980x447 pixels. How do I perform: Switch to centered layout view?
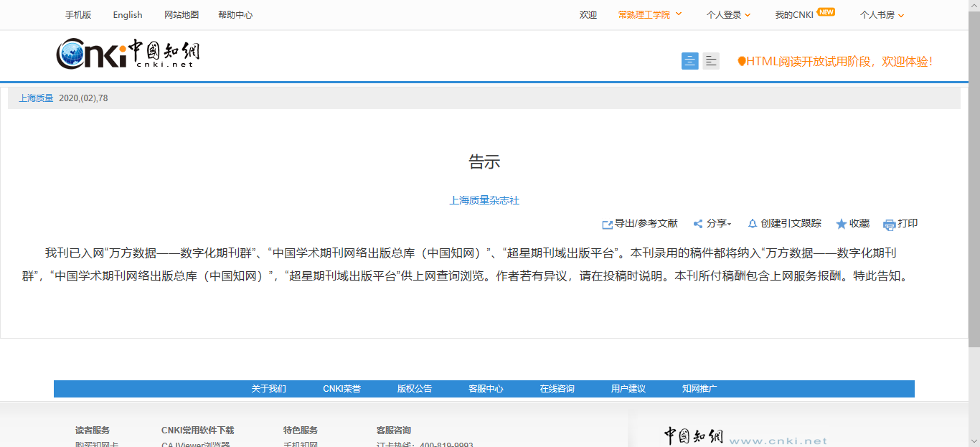pos(689,61)
